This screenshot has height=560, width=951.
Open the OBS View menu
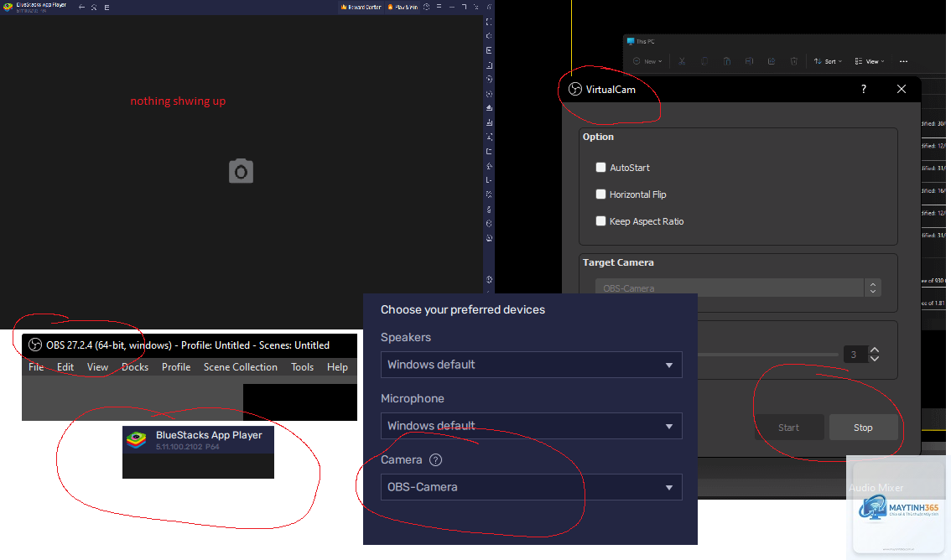click(97, 366)
